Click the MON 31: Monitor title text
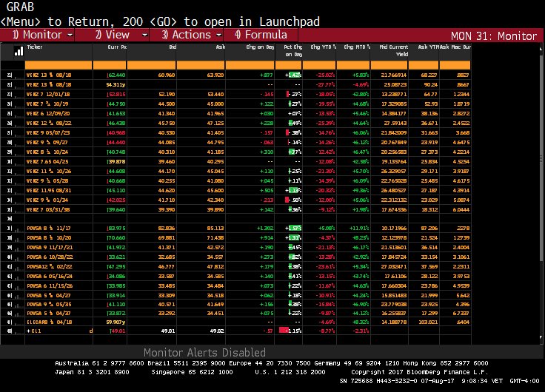The image size is (545, 392). (494, 36)
